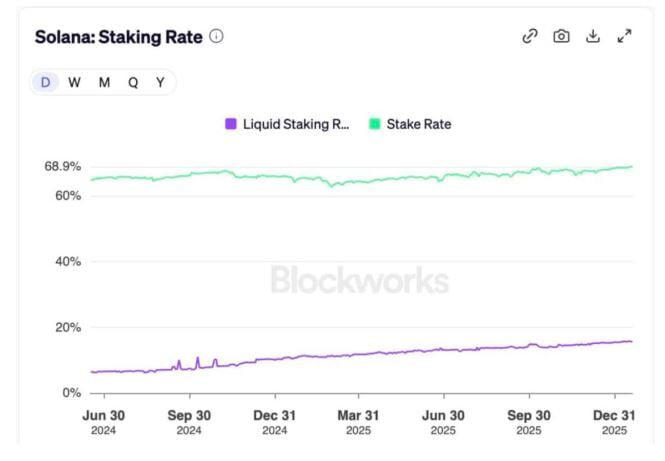Open the info tooltip beside the title
The height and width of the screenshot is (461, 665).
(217, 36)
